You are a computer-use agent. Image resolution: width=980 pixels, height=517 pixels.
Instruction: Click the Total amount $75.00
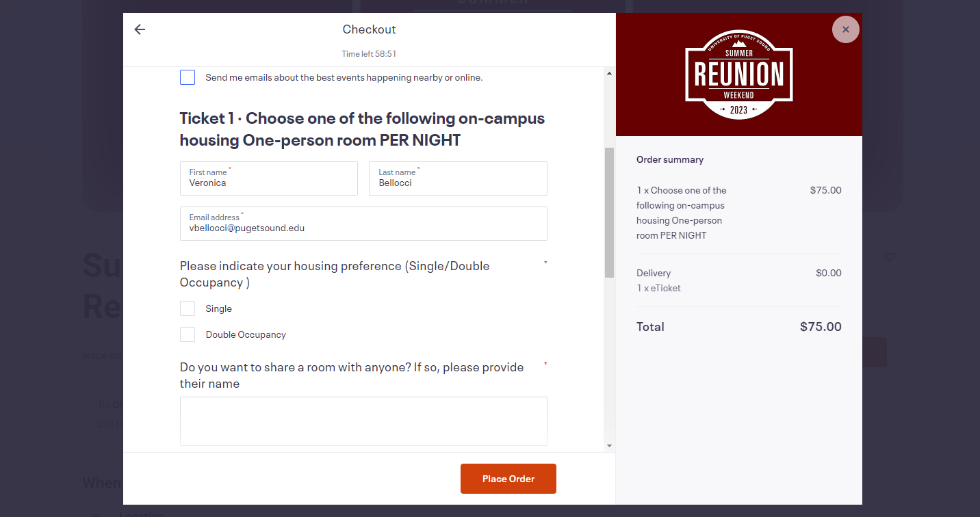(x=821, y=327)
